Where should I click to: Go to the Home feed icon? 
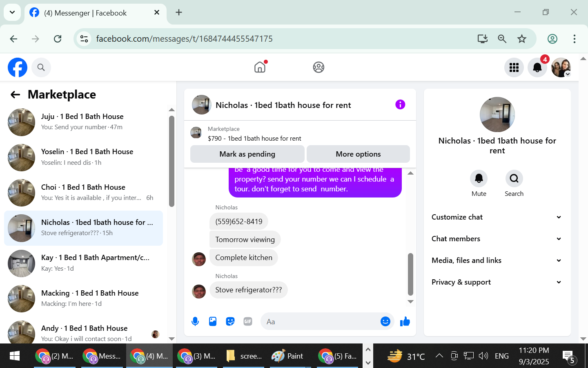[260, 67]
